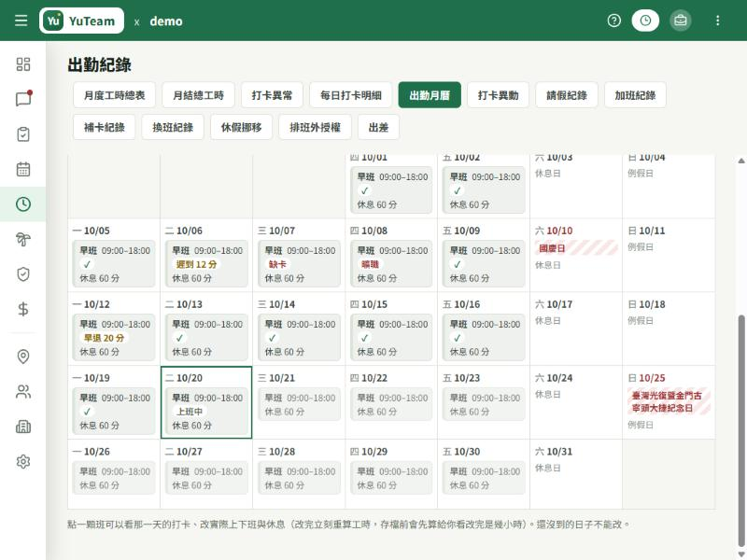The height and width of the screenshot is (560, 747).
Task: Click the 10/30 早班 shift card
Action: click(484, 478)
